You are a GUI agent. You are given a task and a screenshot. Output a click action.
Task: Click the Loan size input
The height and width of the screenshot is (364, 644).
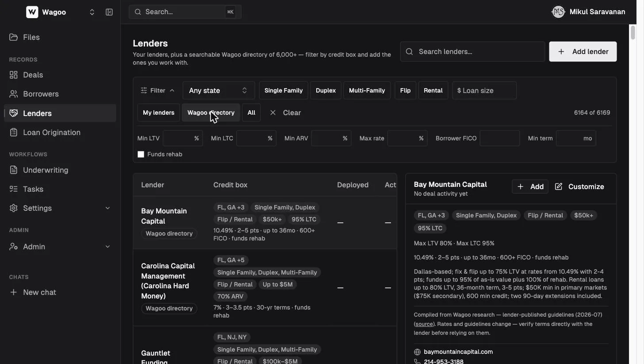[x=484, y=90]
